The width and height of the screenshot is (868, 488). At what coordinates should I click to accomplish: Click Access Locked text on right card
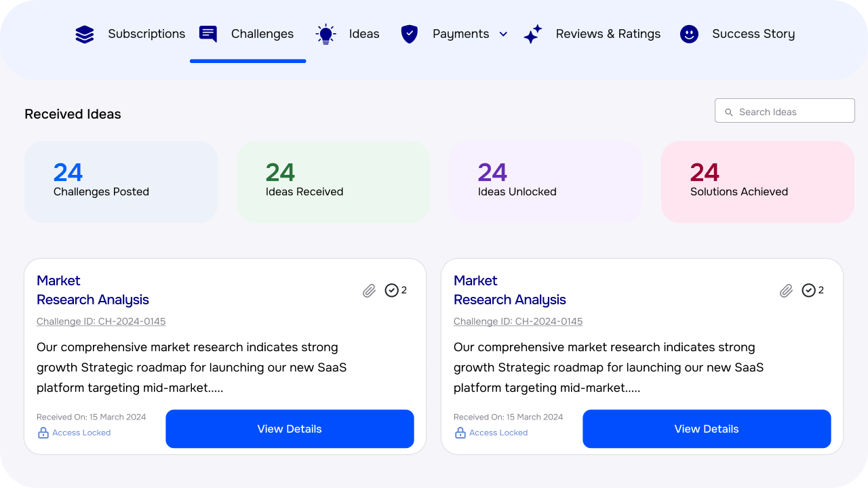(x=498, y=432)
